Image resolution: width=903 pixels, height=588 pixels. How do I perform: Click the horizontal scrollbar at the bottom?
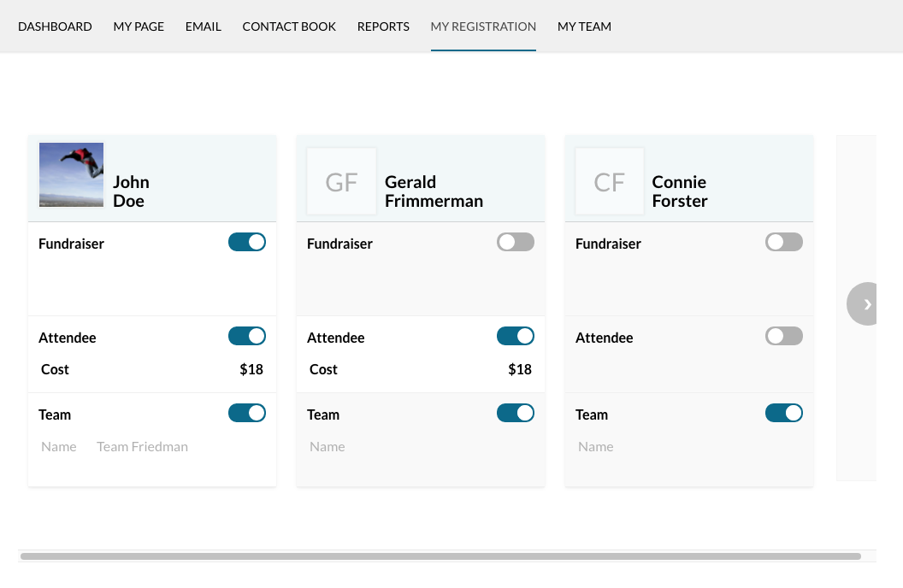[x=440, y=556]
